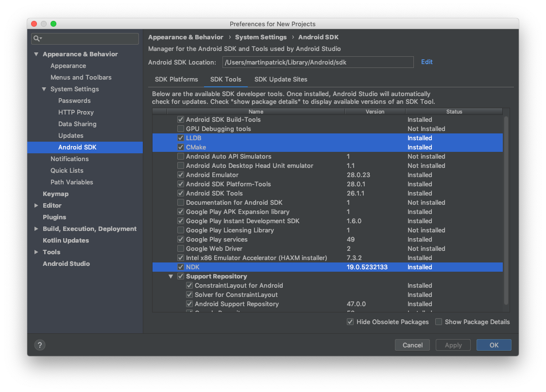Image resolution: width=546 pixels, height=392 pixels.
Task: Click System Settings in breadcrumb
Action: pyautogui.click(x=261, y=37)
